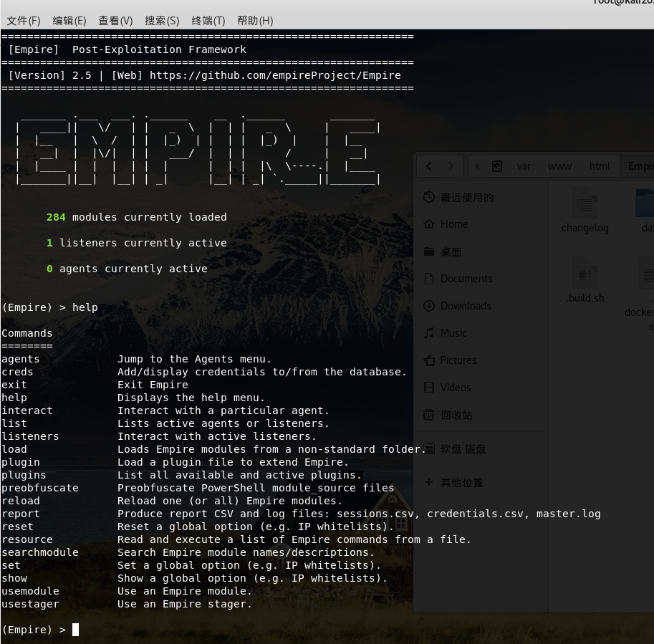654x644 pixels.
Task: Click the file manager forward arrow
Action: tap(451, 166)
